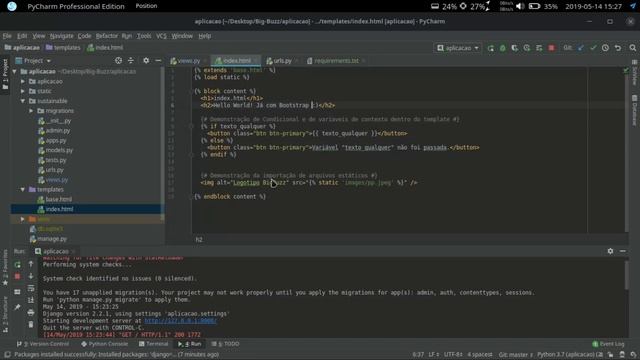This screenshot has width=640, height=360.
Task: Click Python 3.7 interpreter in status bar
Action: pos(570,355)
